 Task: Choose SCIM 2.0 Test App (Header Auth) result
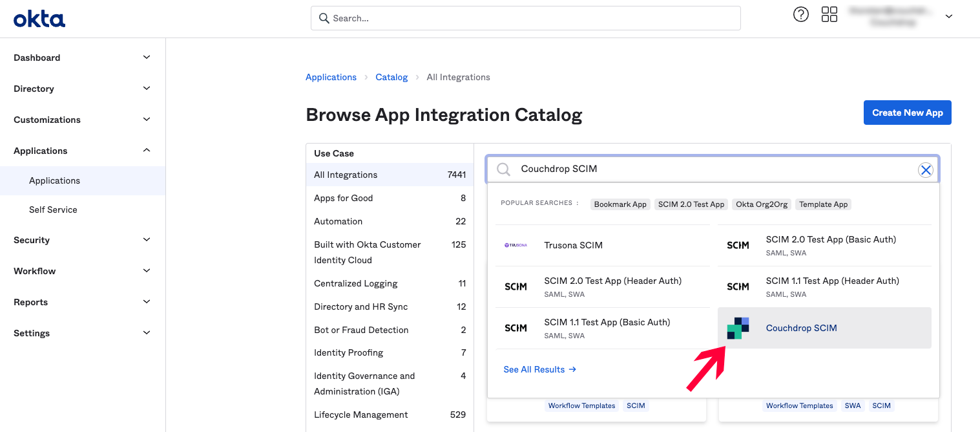603,286
